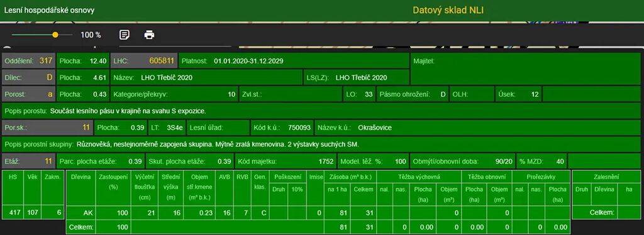Viewport: 644px width, 235px height.
Task: Select the Název k.ú. Okrašovice field
Action: pos(478,128)
